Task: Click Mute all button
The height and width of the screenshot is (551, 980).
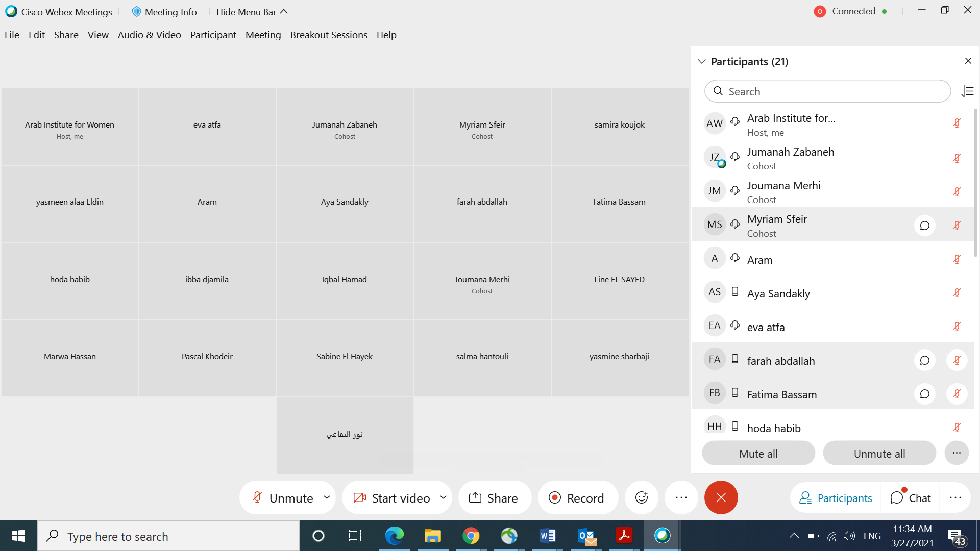Action: pyautogui.click(x=758, y=453)
